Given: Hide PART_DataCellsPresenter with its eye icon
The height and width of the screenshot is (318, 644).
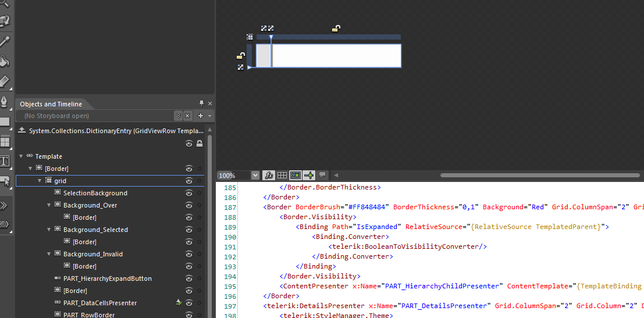Looking at the screenshot, I should pos(189,303).
